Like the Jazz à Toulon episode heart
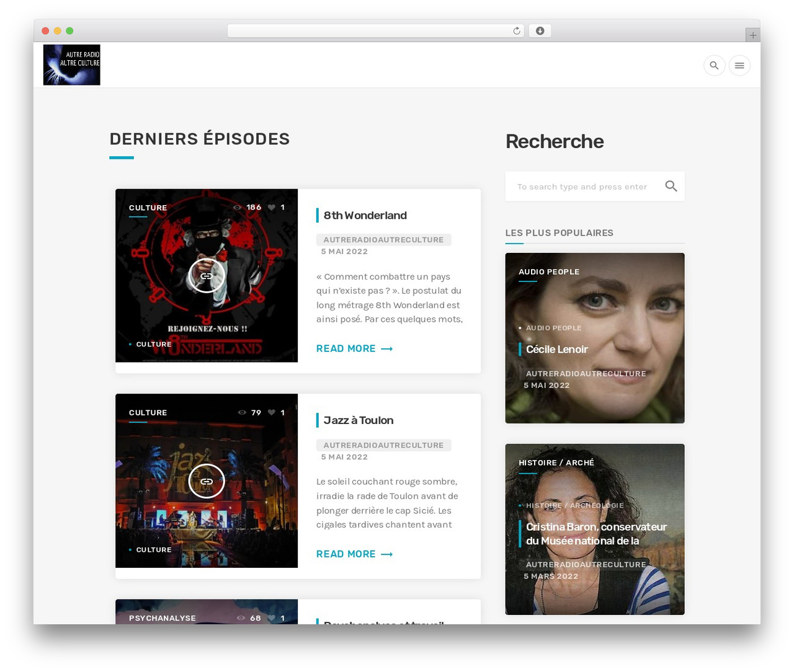Viewport: 794px width, 672px height. coord(272,412)
